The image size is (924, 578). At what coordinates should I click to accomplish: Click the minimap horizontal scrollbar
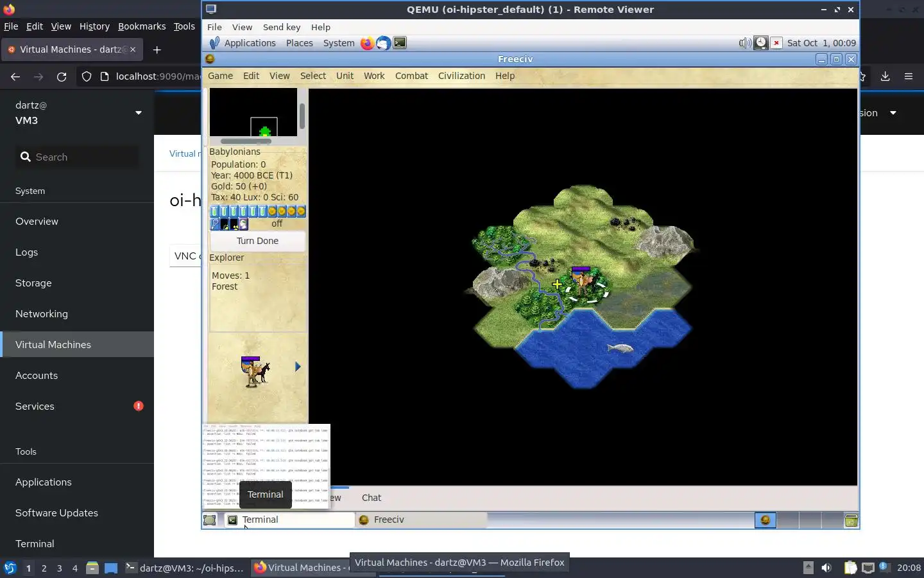(246, 141)
